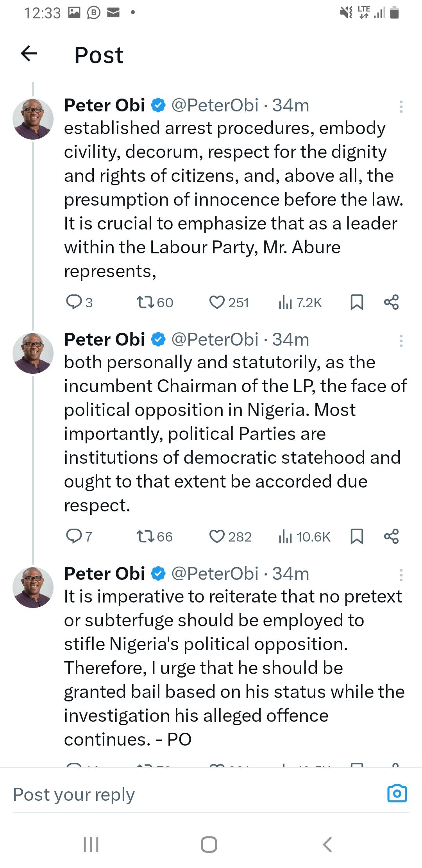
Task: Share the post about LP Chairman
Action: (391, 536)
